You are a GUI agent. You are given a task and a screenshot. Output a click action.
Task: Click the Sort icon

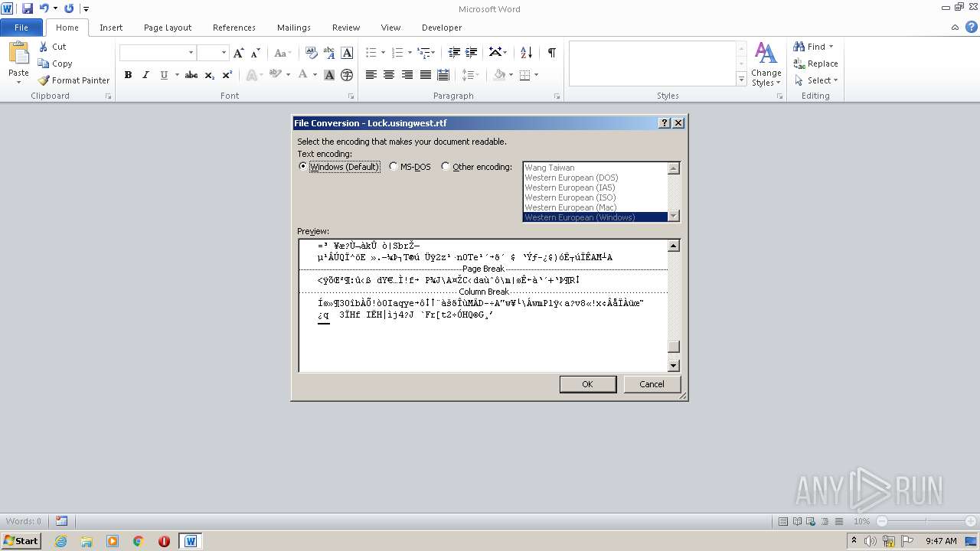(526, 53)
